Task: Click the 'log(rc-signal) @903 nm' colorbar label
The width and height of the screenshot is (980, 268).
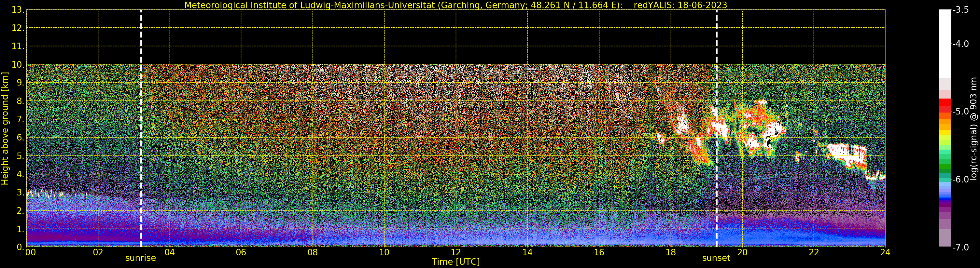Action: click(x=973, y=128)
